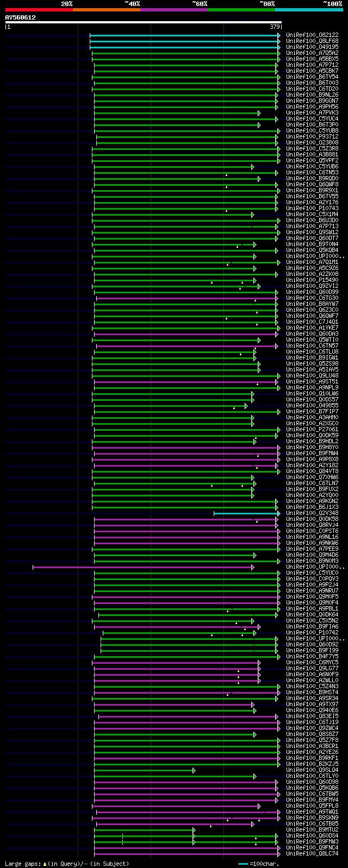Click label UniRef100_Q5FPL8
348x868 pixels.
tap(312, 806)
